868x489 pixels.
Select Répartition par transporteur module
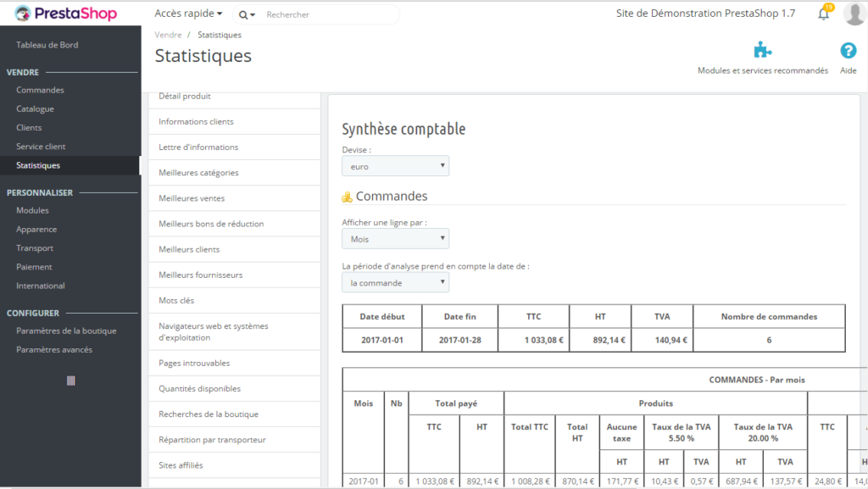(x=234, y=440)
